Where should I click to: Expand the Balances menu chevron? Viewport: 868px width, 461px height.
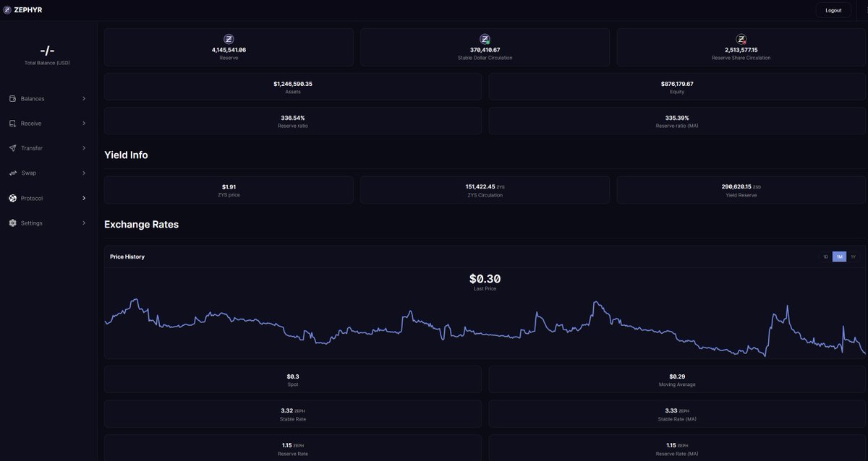pos(84,99)
